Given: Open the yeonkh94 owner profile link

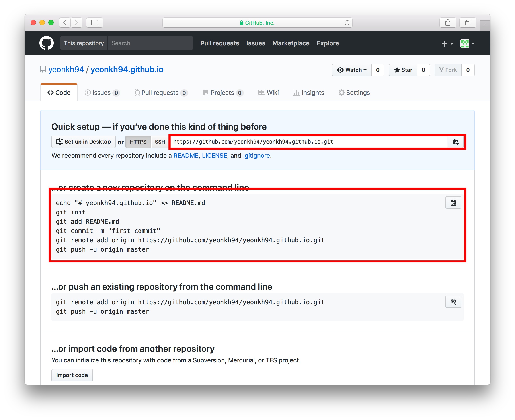Looking at the screenshot, I should [66, 69].
